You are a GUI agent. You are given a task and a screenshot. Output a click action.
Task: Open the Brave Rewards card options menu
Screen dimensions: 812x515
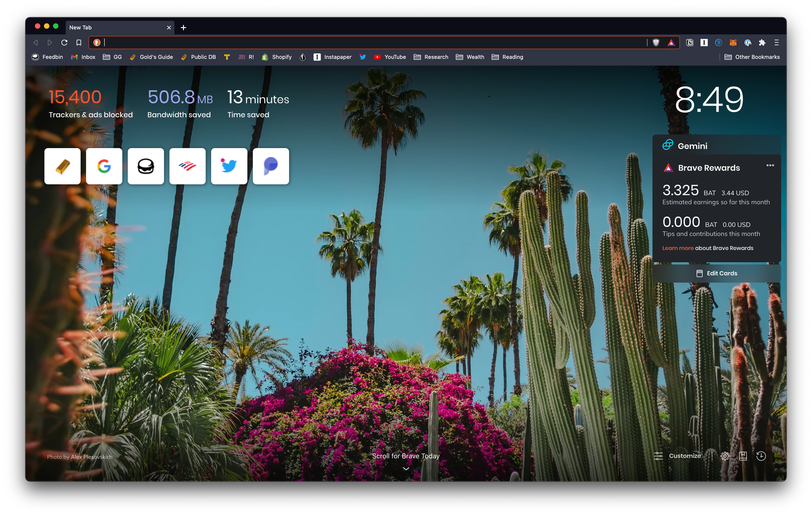[770, 166]
